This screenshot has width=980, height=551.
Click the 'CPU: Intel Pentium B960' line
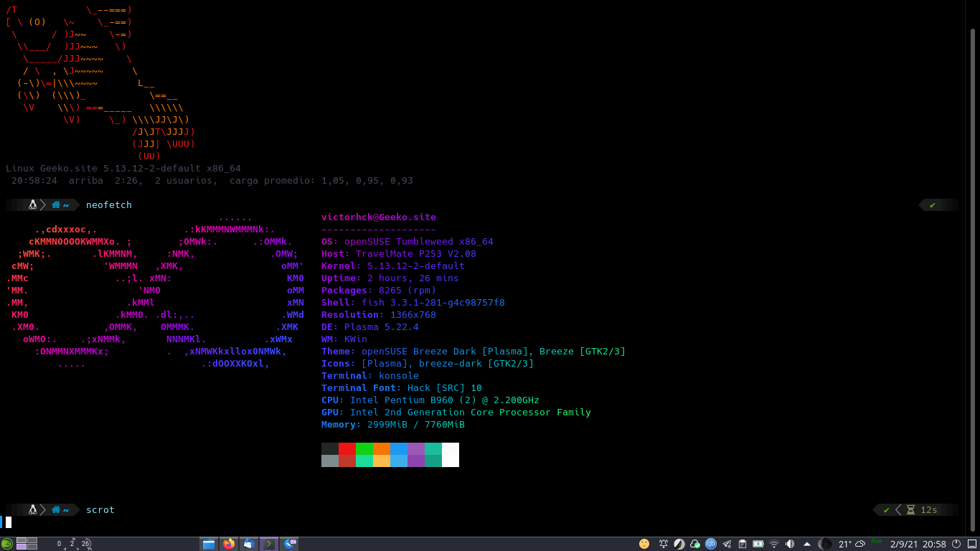430,400
